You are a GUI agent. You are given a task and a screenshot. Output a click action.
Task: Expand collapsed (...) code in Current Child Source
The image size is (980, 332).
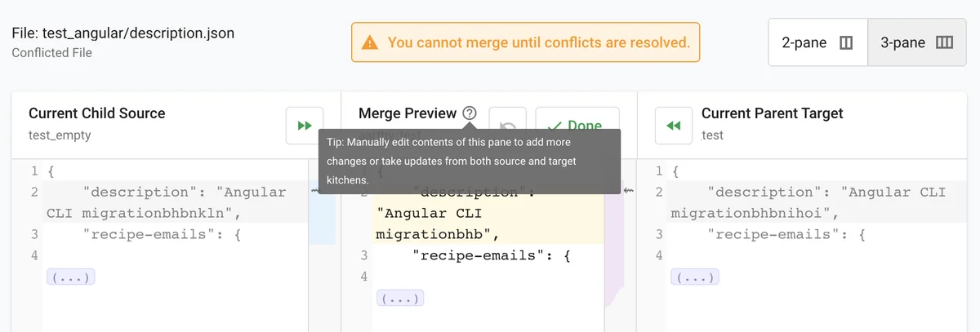click(x=71, y=277)
